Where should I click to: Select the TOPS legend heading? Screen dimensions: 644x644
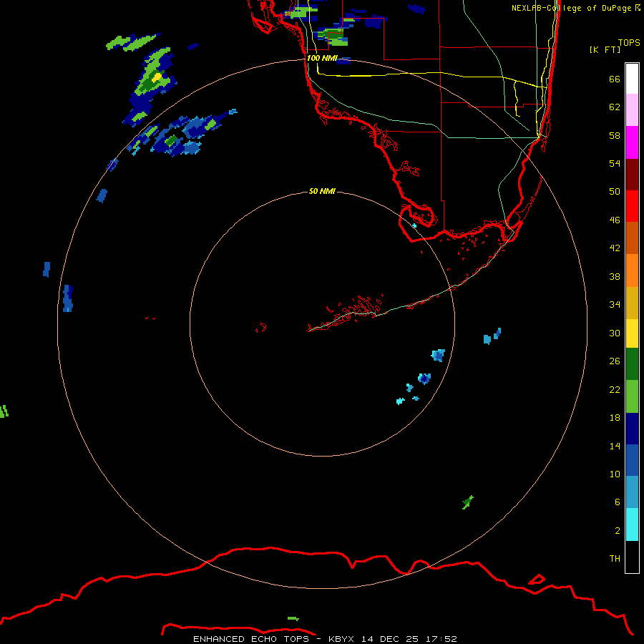coord(629,43)
